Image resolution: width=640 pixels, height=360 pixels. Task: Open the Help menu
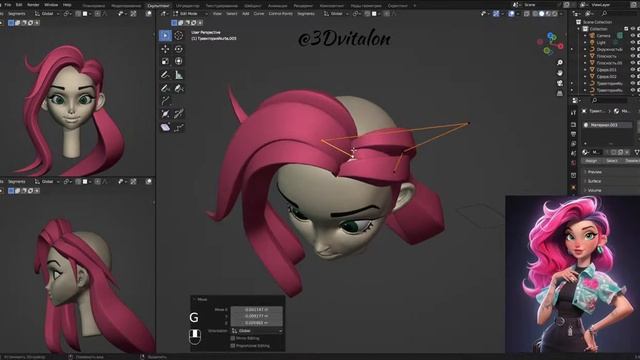pyautogui.click(x=67, y=5)
